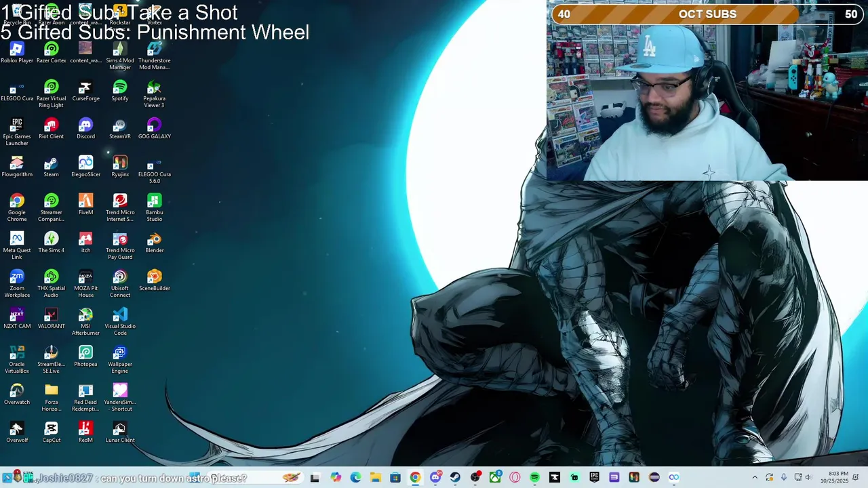The height and width of the screenshot is (488, 868).
Task: Launch Razer Cortex from the desktop
Action: pos(52,53)
